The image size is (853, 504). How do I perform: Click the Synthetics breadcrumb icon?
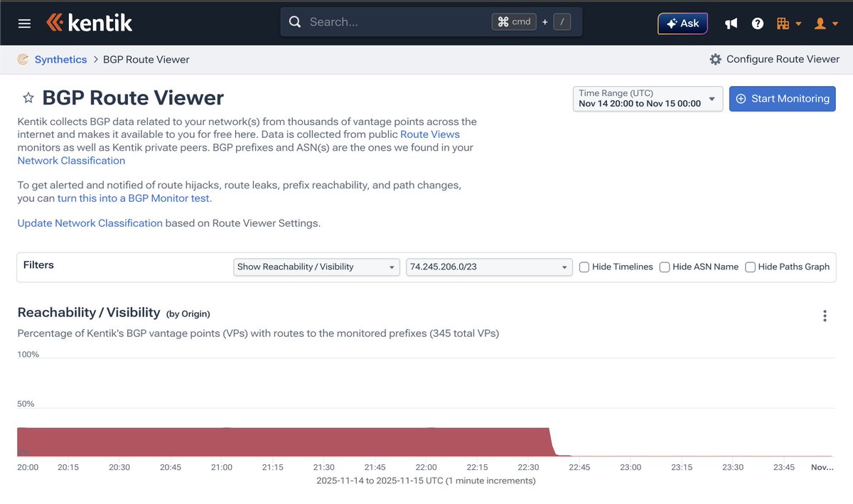pyautogui.click(x=23, y=60)
